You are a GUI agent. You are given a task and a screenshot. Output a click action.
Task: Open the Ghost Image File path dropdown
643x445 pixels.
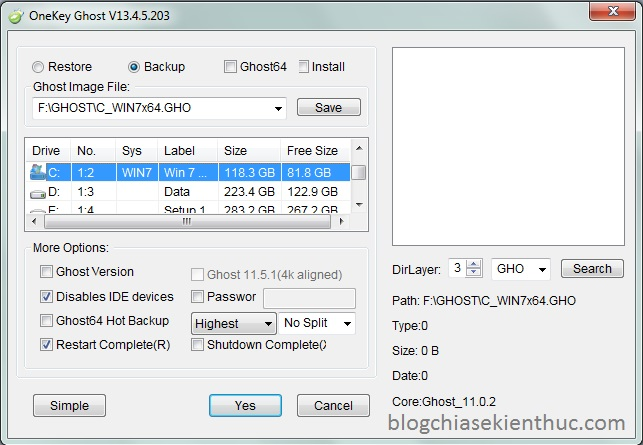(x=278, y=108)
